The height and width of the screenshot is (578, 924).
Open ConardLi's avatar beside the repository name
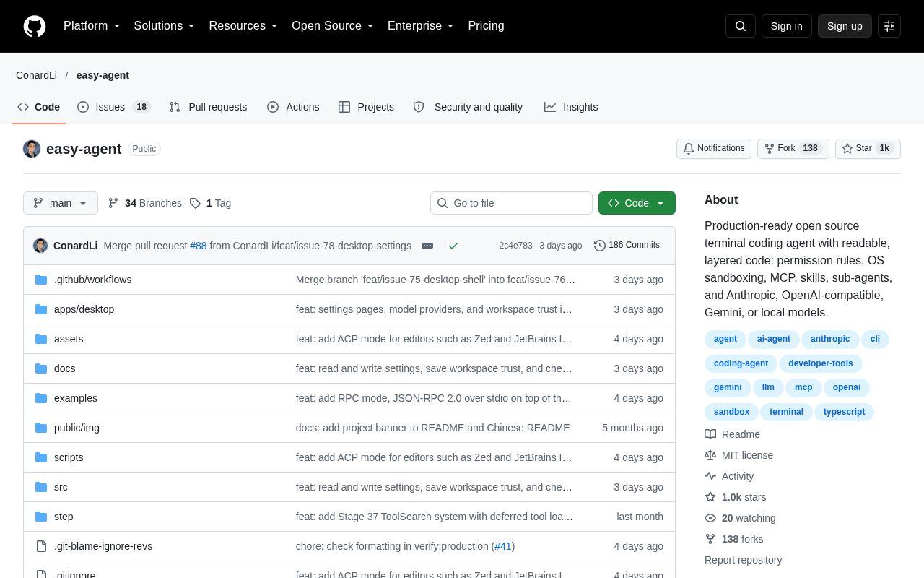tap(32, 149)
